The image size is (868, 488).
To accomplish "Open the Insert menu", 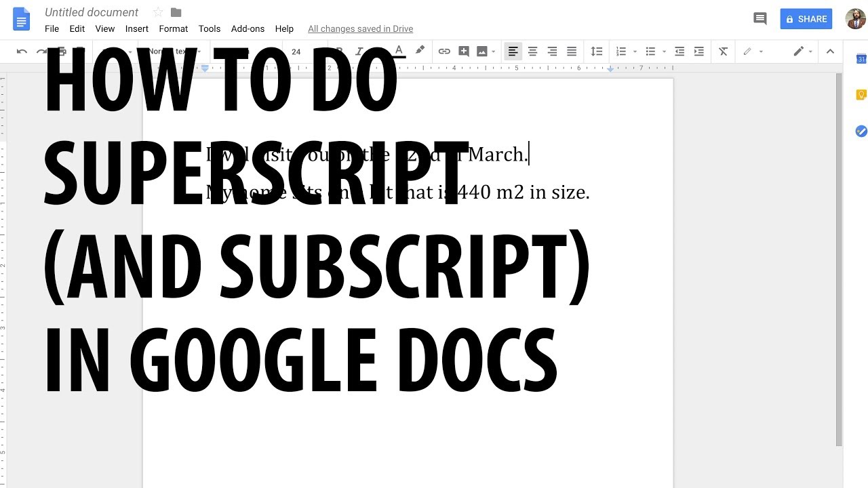I will (137, 28).
